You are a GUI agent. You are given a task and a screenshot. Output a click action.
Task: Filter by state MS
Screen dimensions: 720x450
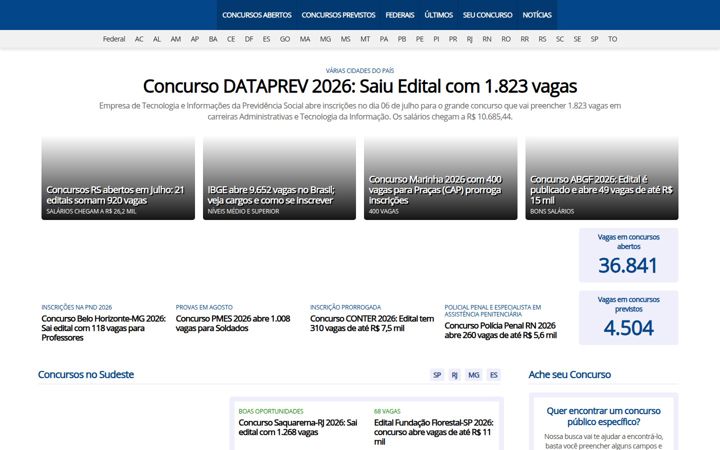point(346,39)
